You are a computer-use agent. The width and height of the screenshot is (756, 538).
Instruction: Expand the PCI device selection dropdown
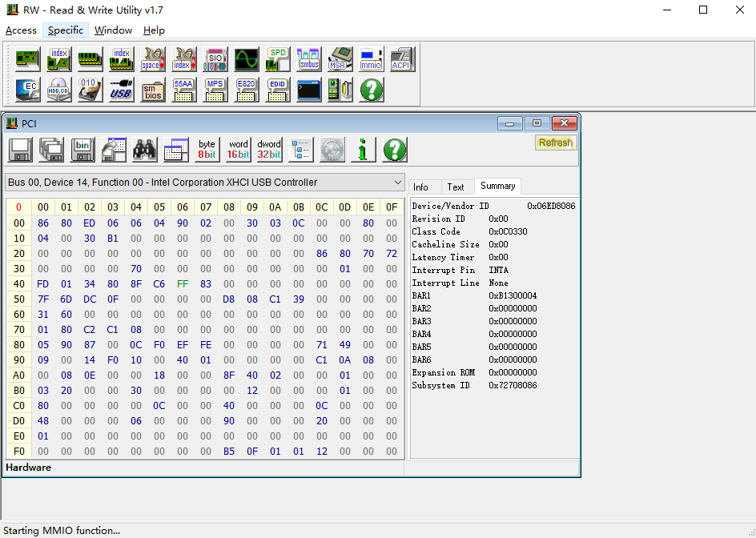(x=398, y=183)
